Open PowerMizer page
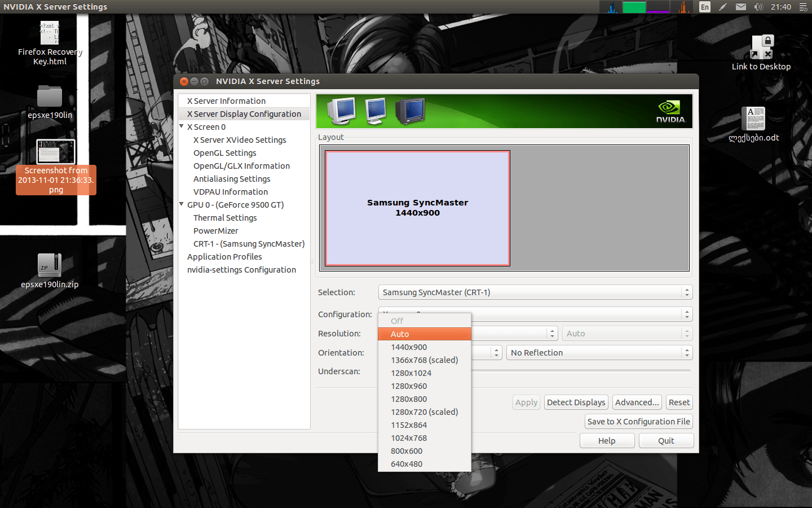Viewport: 812px width, 508px height. pyautogui.click(x=216, y=231)
